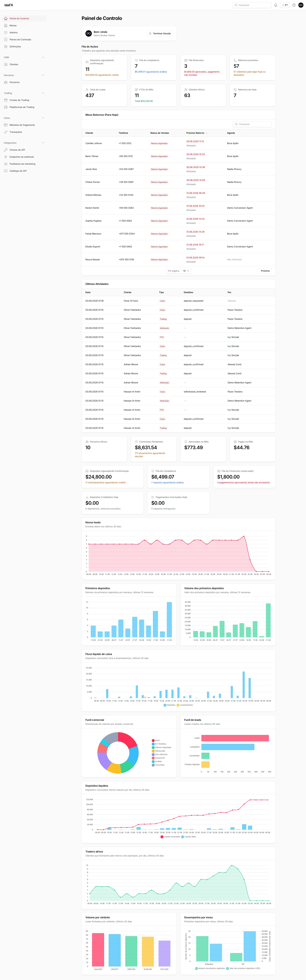Go to Painel de Controlo in sidebar
The width and height of the screenshot is (306, 980).
[24, 18]
